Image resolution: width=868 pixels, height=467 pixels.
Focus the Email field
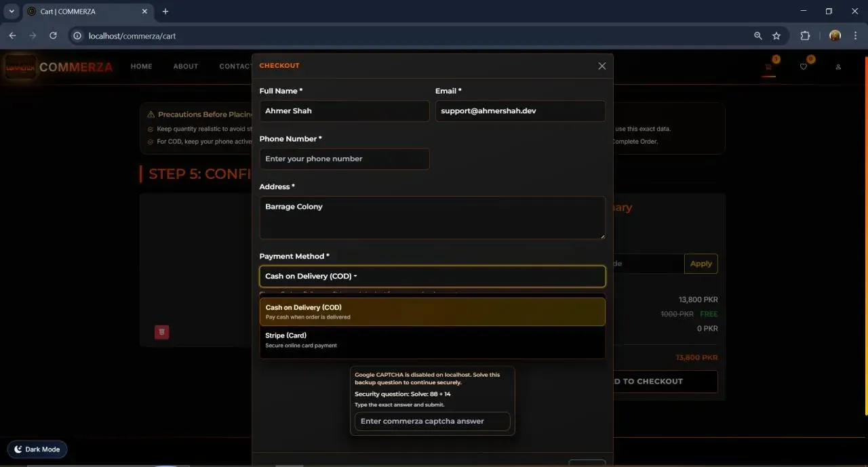[520, 111]
